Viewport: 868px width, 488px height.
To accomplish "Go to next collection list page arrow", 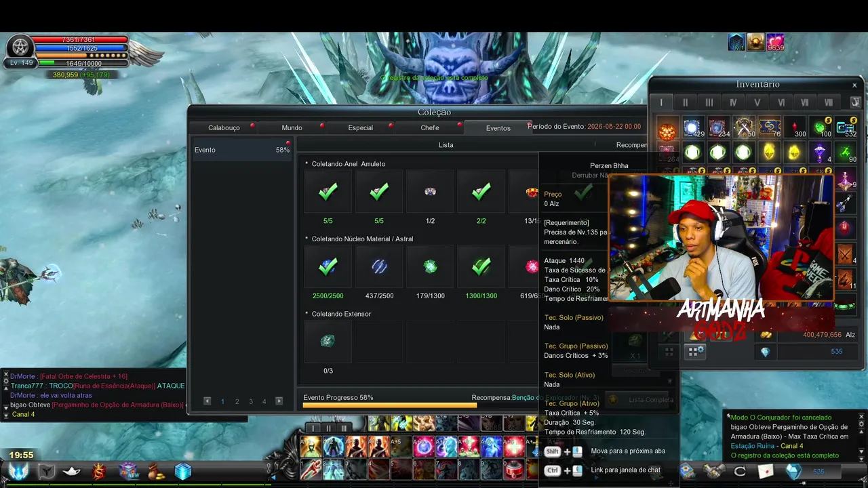I will tap(279, 401).
